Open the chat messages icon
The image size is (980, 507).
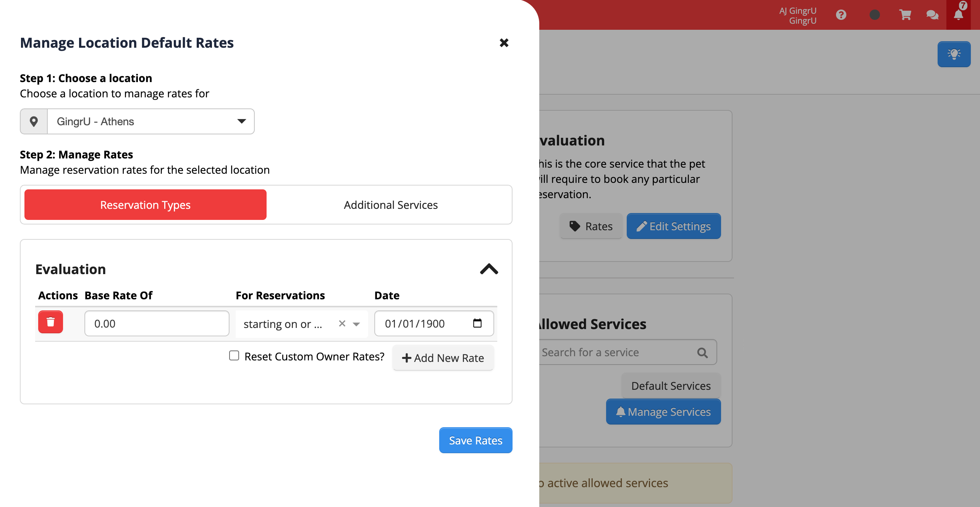932,15
